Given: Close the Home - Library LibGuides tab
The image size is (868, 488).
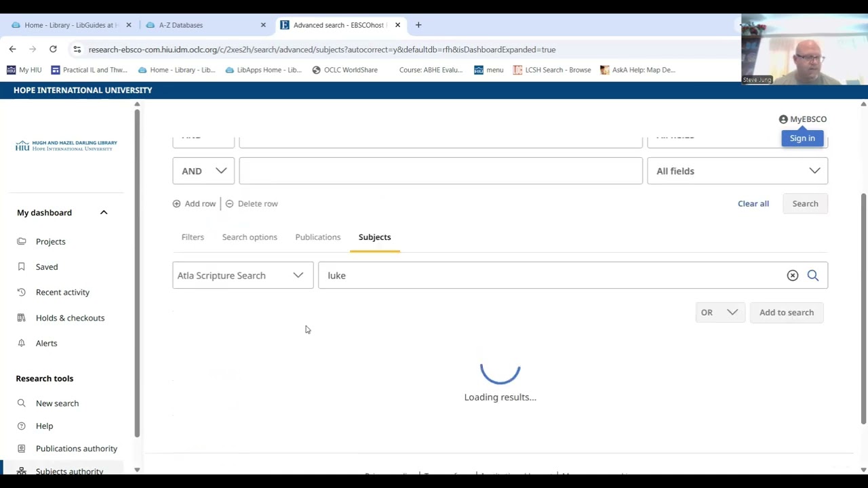Looking at the screenshot, I should [128, 25].
